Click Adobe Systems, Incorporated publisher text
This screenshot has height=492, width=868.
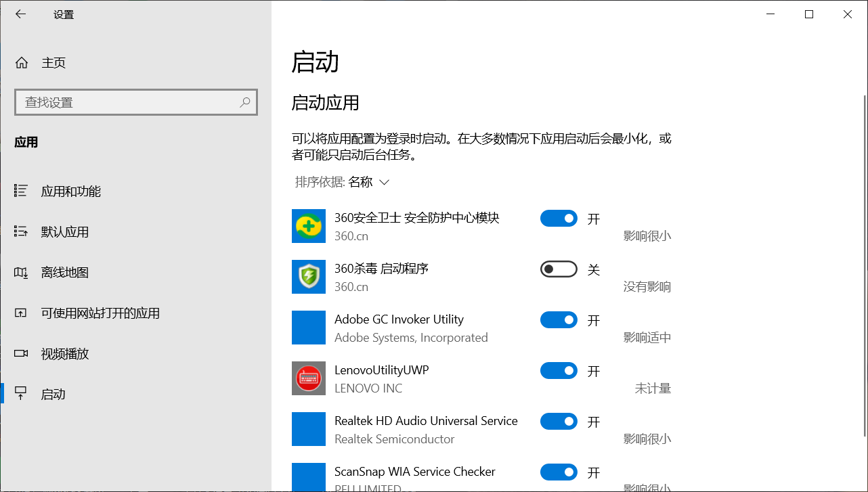click(x=411, y=338)
